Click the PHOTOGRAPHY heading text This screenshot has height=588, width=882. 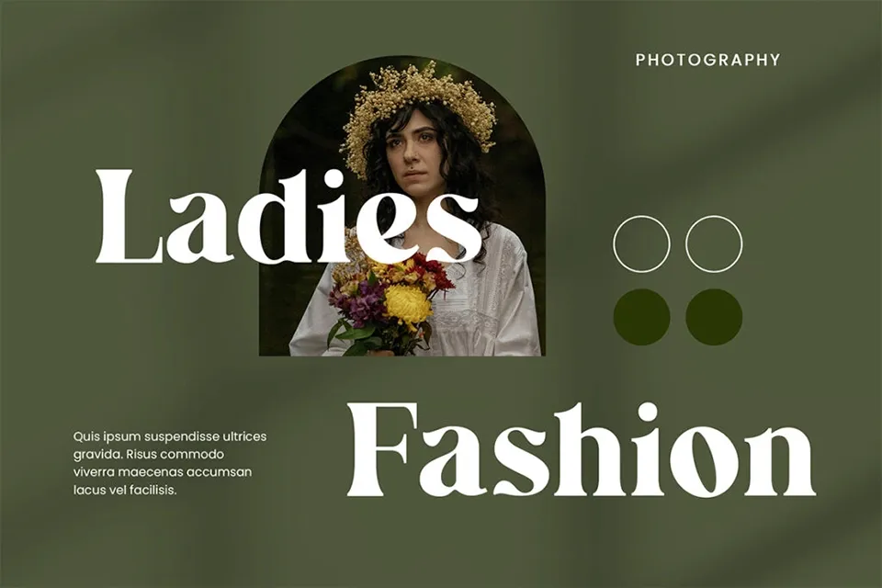707,60
